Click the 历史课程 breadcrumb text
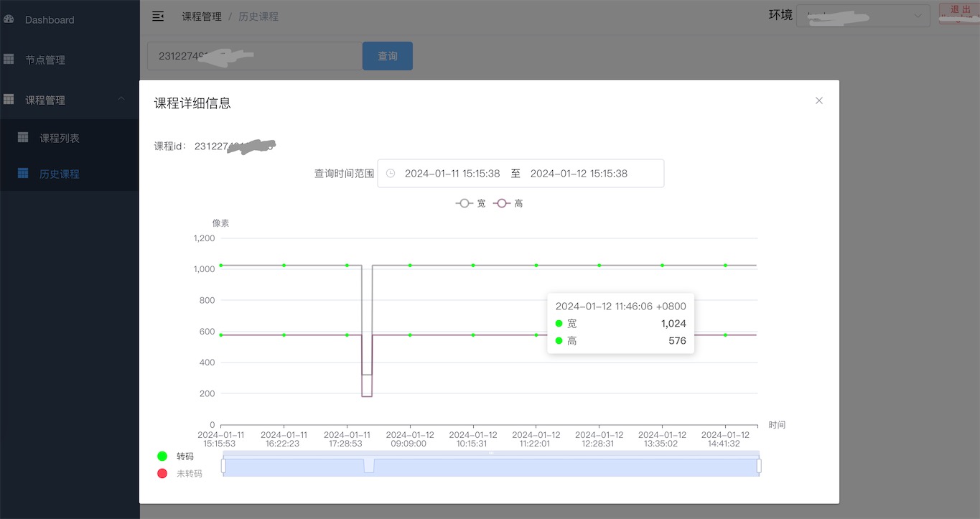Viewport: 980px width, 519px height. 258,17
